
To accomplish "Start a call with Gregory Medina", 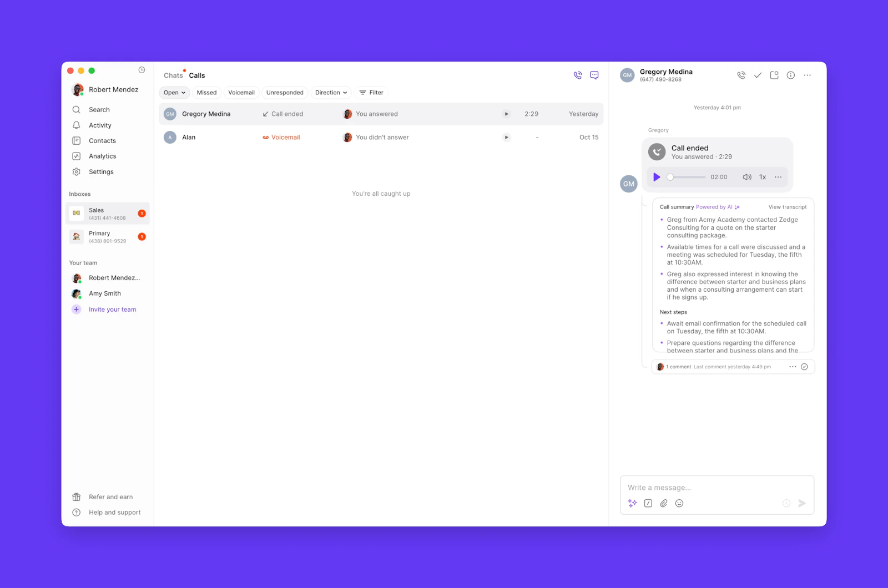I will coord(741,75).
